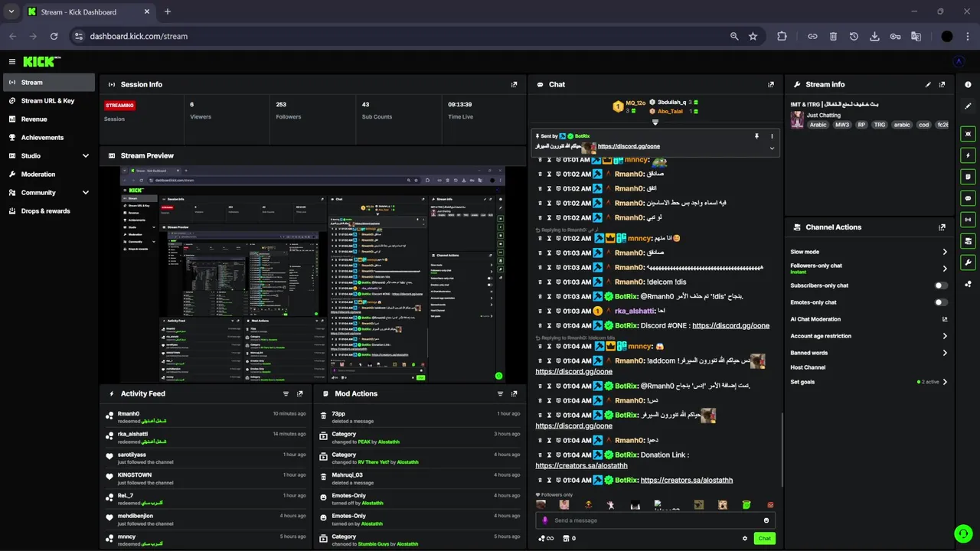Toggle the channel actions widget icon
980x551 pixels.
point(968,241)
